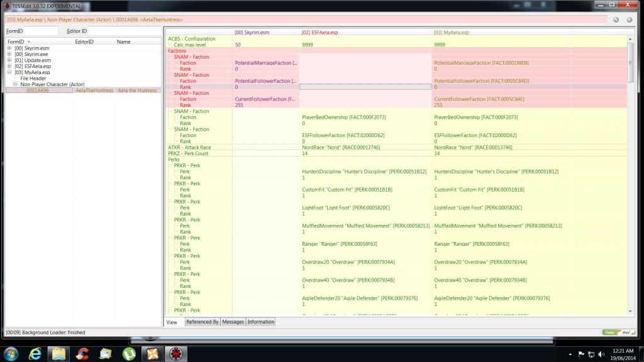Open uTorrent from the taskbar
This screenshot has height=362, width=644.
129,354
